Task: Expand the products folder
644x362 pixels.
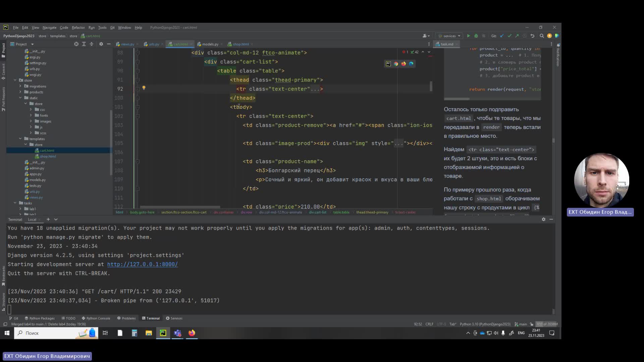Action: coord(20,92)
